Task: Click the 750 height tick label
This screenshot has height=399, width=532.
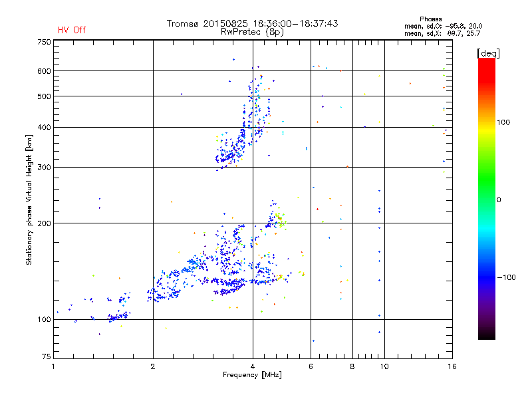Action: pos(44,42)
